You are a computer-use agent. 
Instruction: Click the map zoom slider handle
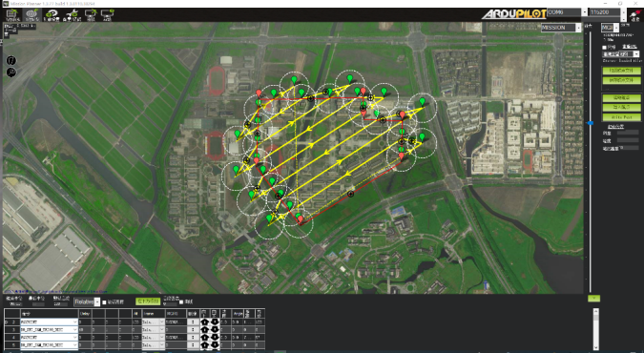[591, 123]
